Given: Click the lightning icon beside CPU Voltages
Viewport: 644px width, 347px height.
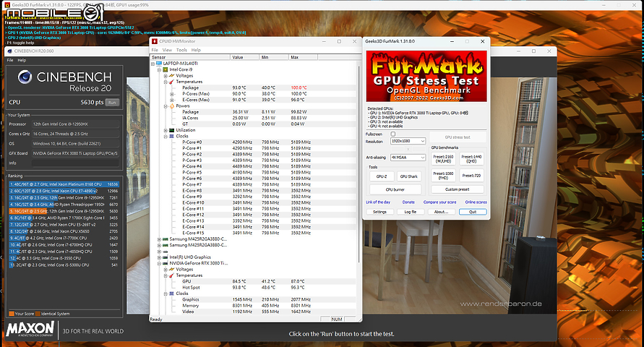Looking at the screenshot, I should [x=172, y=76].
